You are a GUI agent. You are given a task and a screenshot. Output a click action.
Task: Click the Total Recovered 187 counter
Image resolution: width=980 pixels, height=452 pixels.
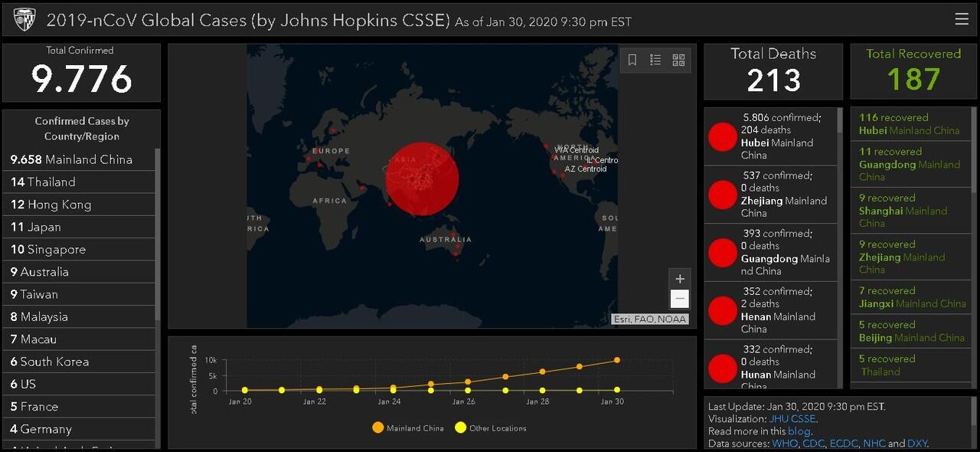coord(913,71)
